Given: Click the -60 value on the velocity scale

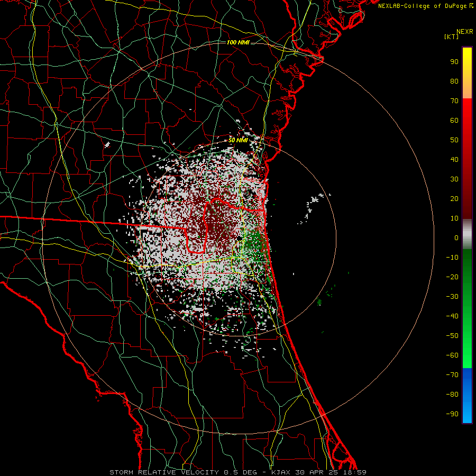Looking at the screenshot, I should 452,355.
